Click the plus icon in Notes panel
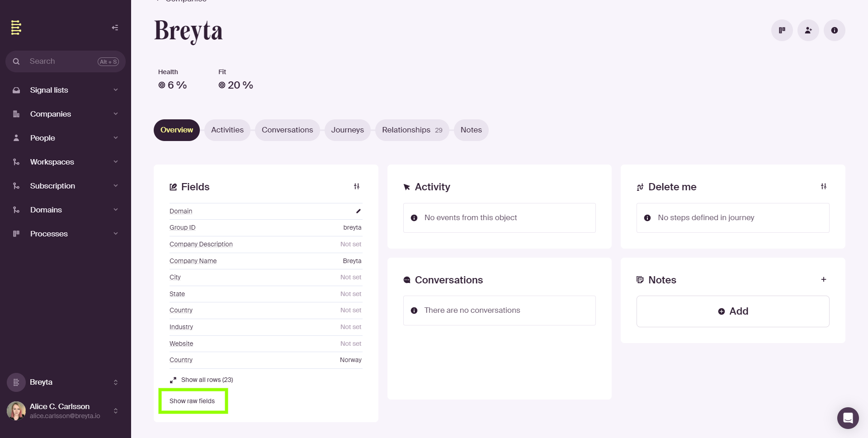This screenshot has height=438, width=868. (824, 279)
